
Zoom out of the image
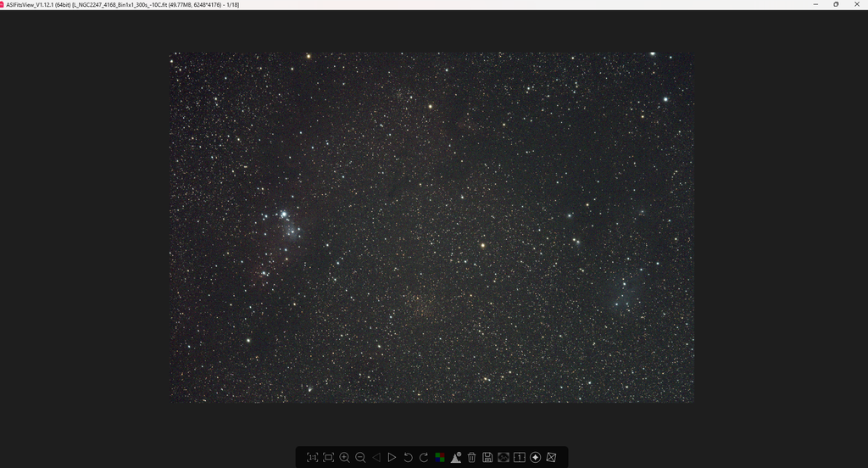(x=360, y=458)
